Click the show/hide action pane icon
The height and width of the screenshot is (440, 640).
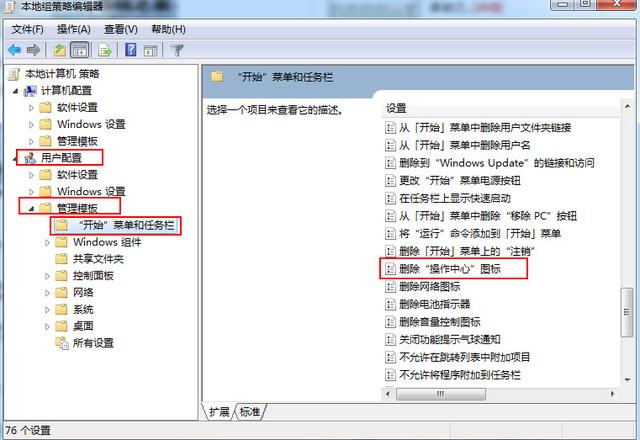pyautogui.click(x=150, y=51)
